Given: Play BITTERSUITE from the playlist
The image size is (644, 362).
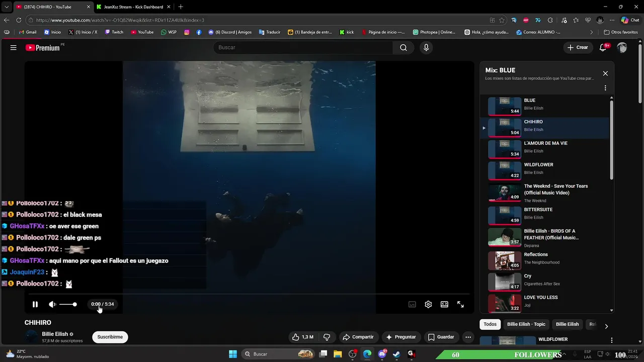Looking at the screenshot, I should 546,215.
